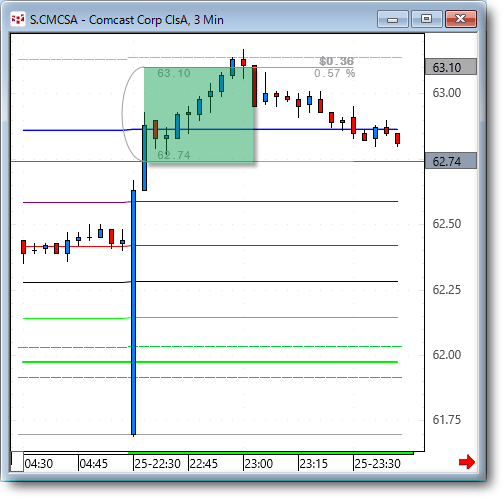Click the 23:15 time axis label

click(314, 464)
